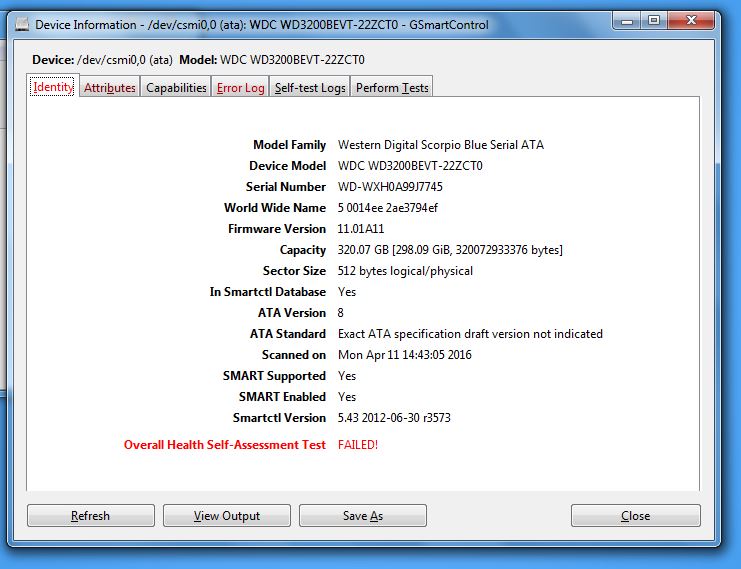This screenshot has height=569, width=741.
Task: Click the Save As button
Action: coord(363,516)
